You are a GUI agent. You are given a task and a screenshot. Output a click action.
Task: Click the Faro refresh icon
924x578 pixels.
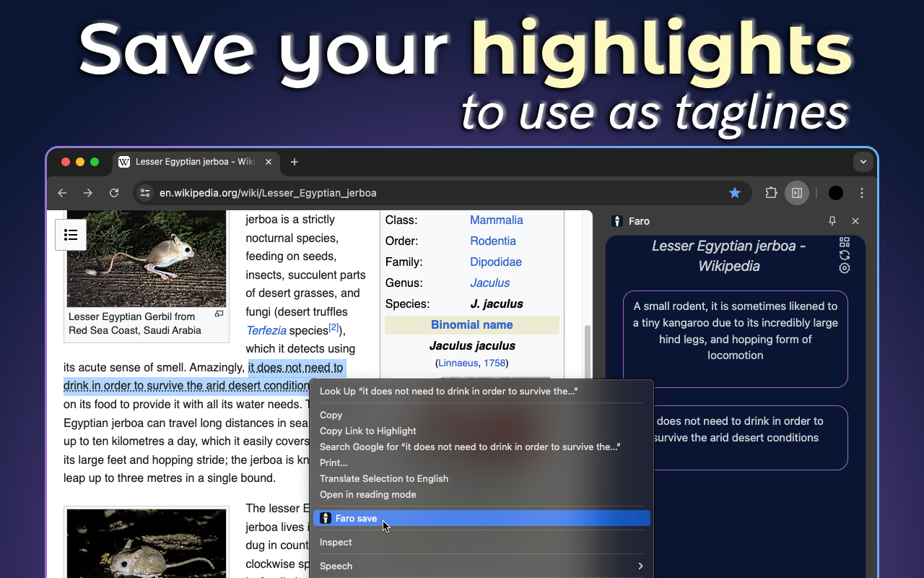(845, 255)
